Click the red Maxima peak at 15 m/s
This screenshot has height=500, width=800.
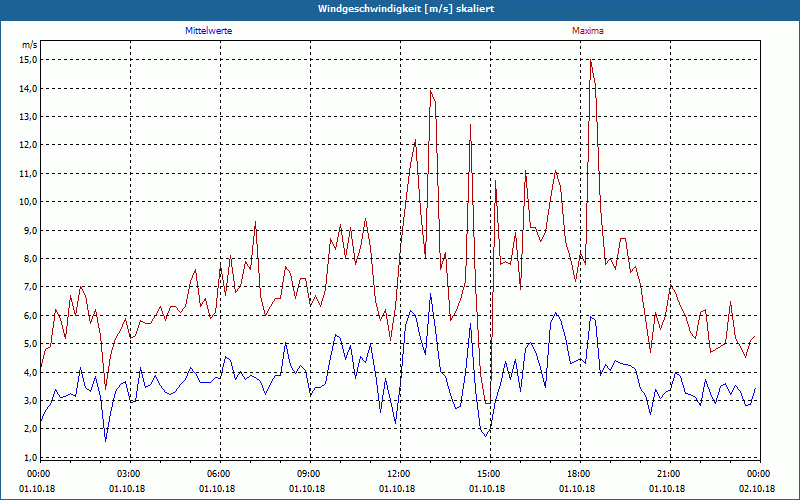tap(590, 60)
